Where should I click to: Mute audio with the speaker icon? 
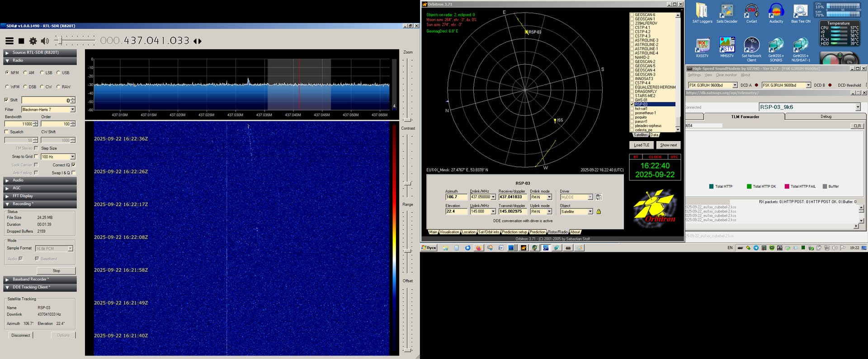coord(45,41)
